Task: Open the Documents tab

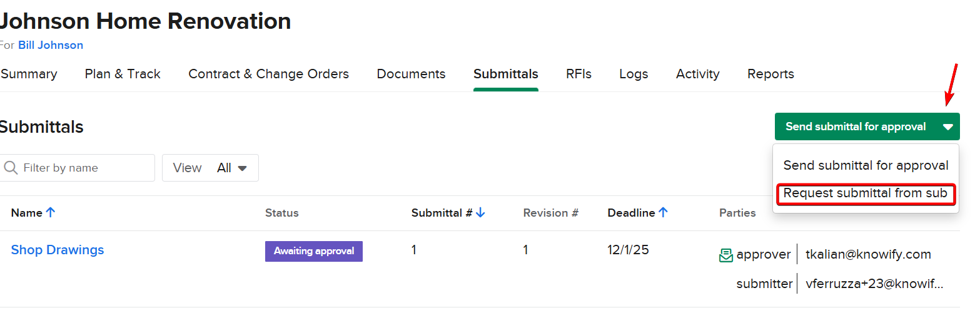Action: coord(411,74)
